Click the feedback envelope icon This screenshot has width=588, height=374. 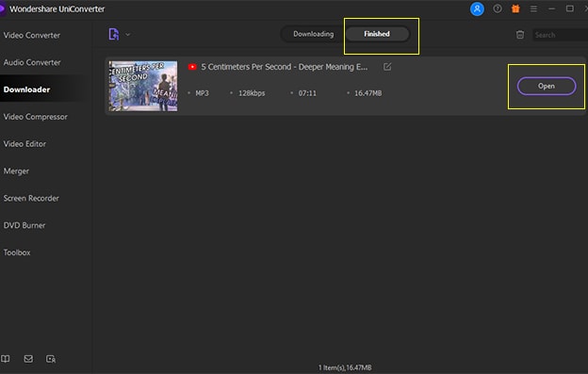[28, 359]
